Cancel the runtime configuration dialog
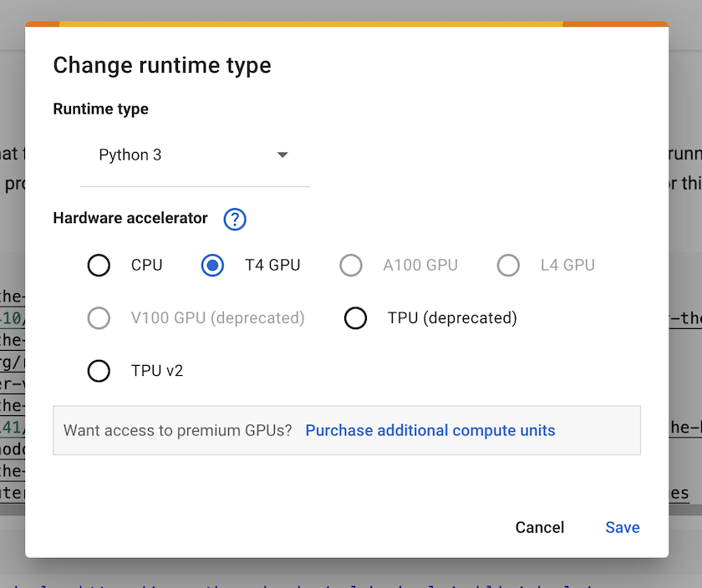 [x=539, y=527]
